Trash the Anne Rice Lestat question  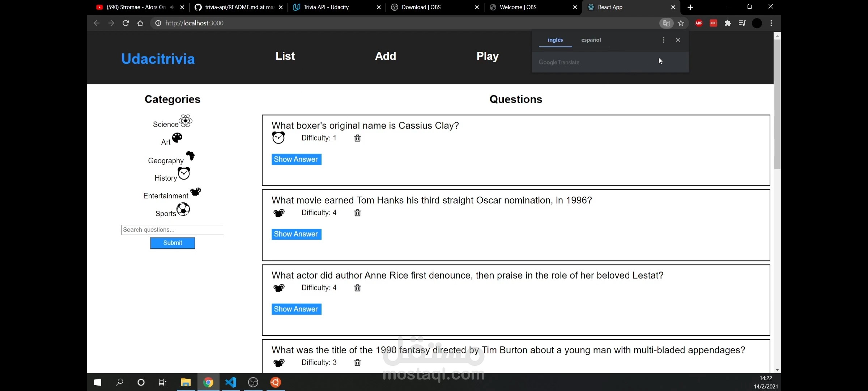(x=357, y=288)
